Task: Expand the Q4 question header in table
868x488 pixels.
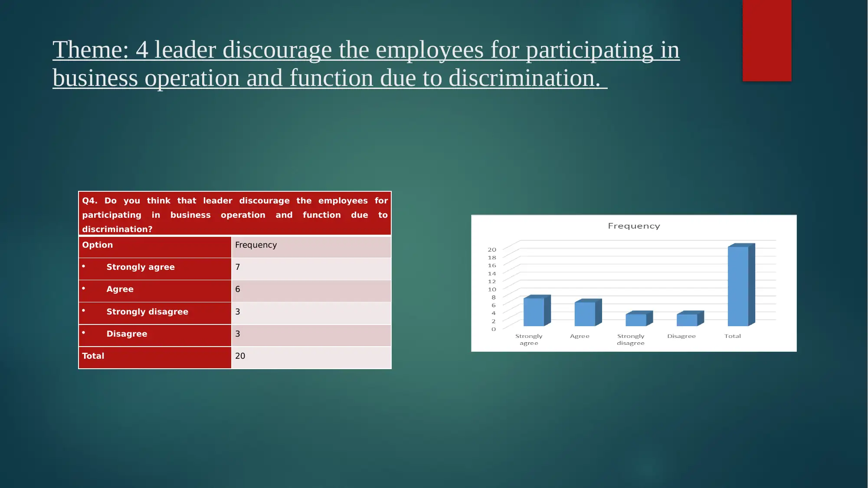Action: click(234, 215)
